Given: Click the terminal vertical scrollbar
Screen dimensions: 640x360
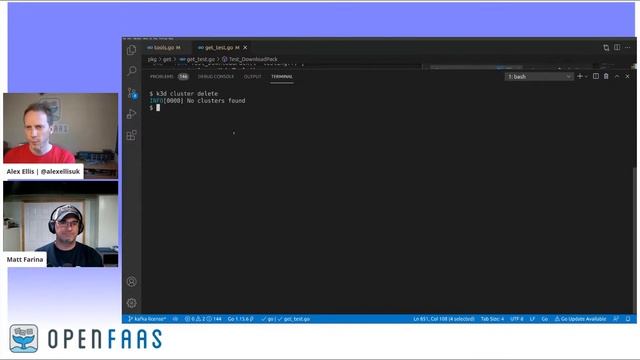Looking at the screenshot, I should pyautogui.click(x=634, y=241).
